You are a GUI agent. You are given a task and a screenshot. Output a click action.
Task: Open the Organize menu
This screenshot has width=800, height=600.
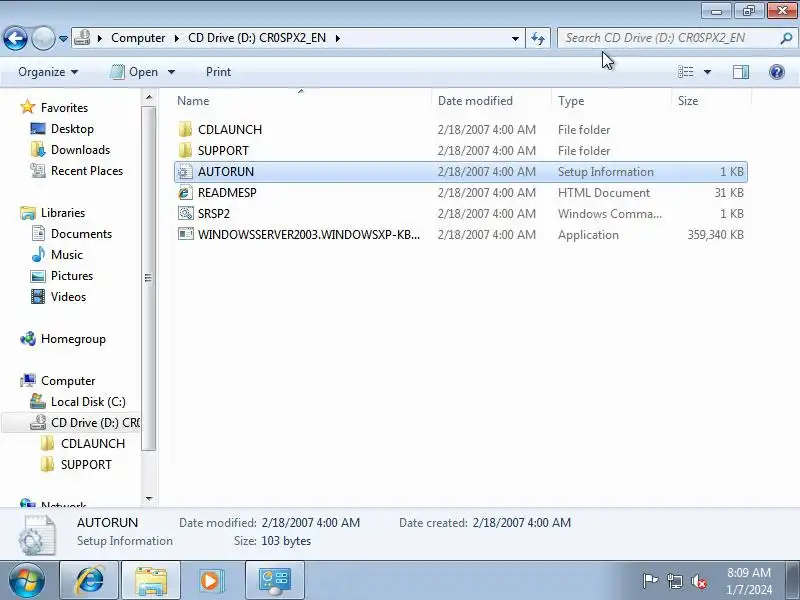pyautogui.click(x=48, y=72)
